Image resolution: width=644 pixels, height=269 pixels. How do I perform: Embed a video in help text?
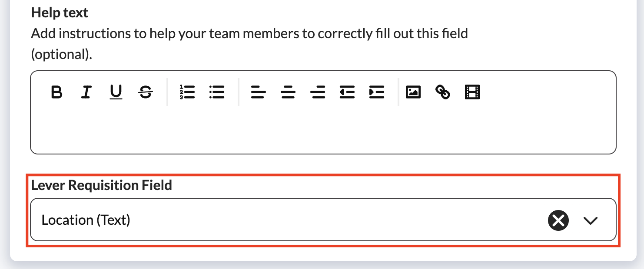(472, 92)
